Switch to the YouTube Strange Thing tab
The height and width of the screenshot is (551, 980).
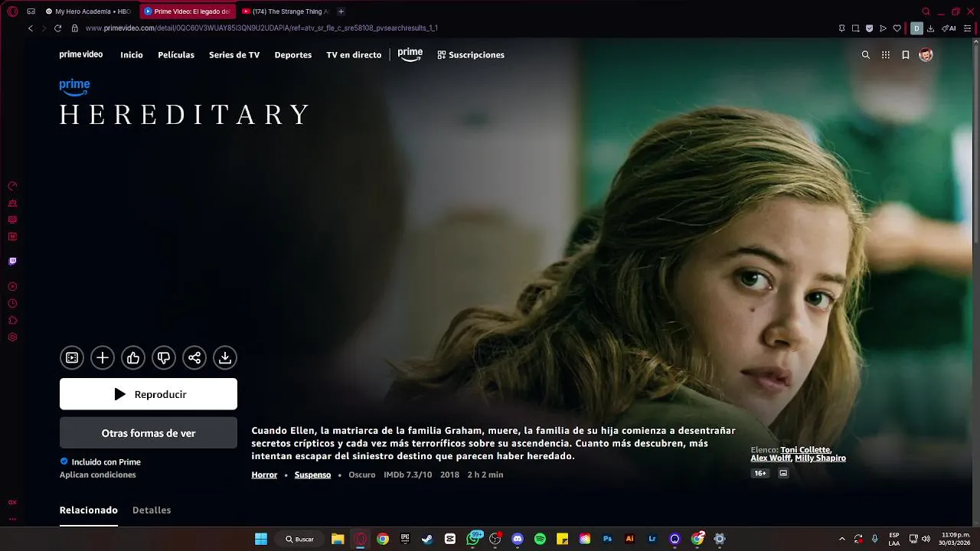pos(285,11)
